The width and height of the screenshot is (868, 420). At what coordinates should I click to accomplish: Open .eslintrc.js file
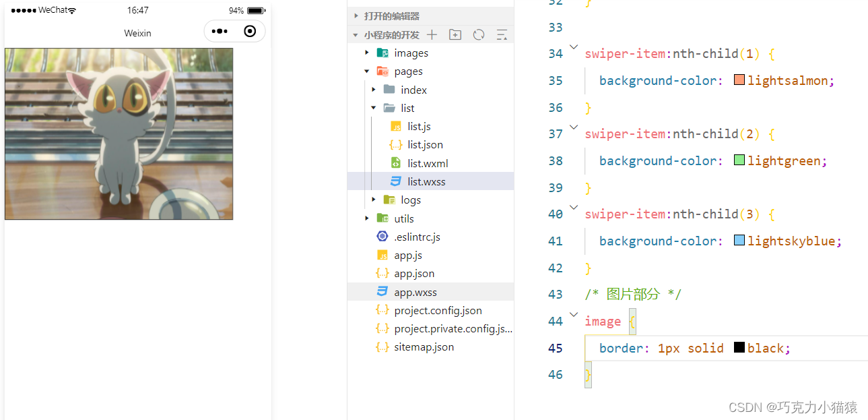pos(417,237)
